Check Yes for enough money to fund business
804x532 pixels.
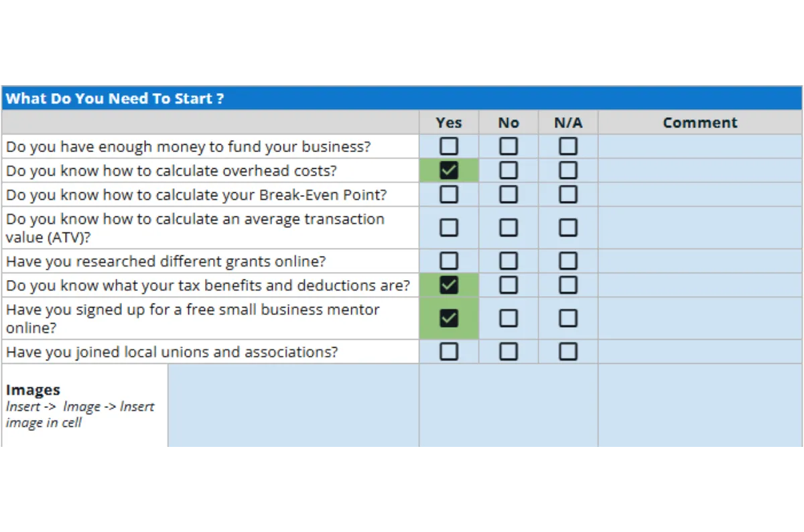448,146
